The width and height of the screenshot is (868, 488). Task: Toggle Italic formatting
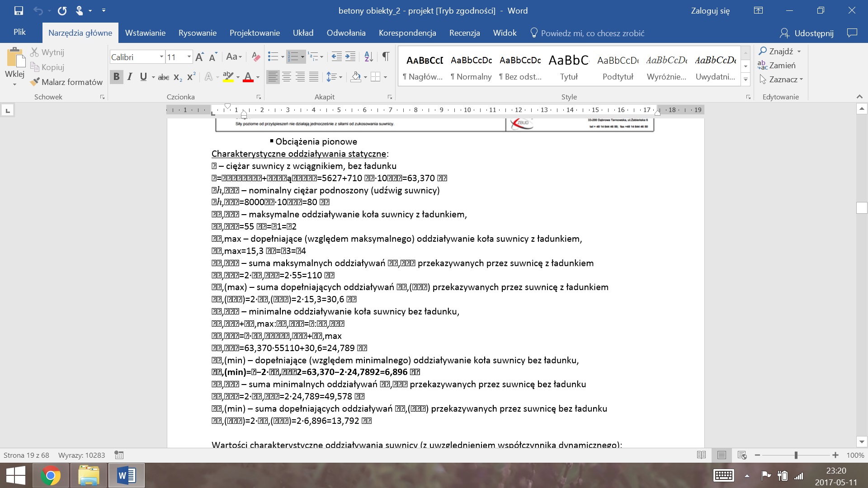point(130,77)
